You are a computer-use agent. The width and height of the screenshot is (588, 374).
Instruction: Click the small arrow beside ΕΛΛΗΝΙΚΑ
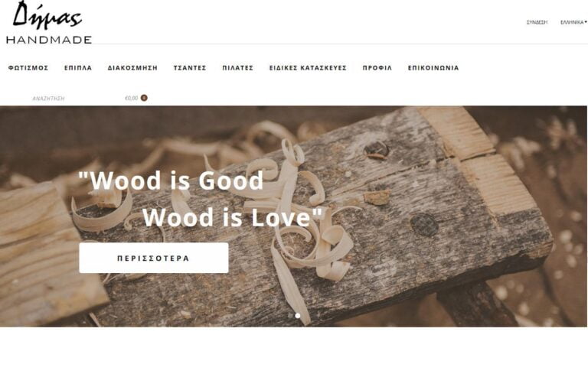[586, 22]
